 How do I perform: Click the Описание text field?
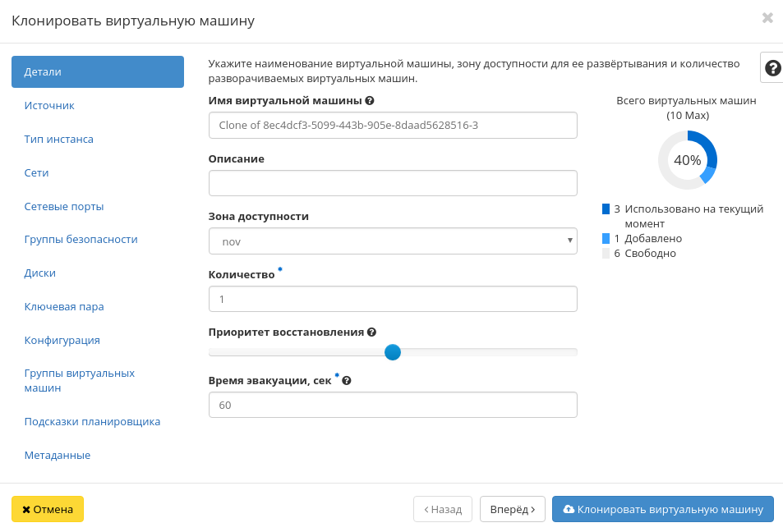pos(393,183)
